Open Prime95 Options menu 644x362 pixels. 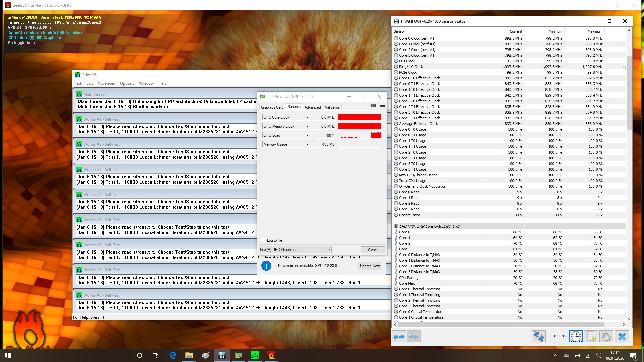pos(127,83)
